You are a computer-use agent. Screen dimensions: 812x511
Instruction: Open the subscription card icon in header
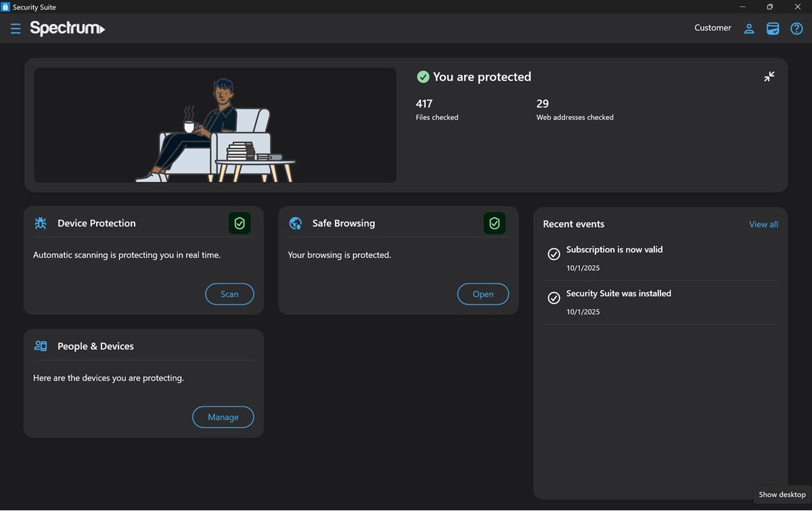(773, 28)
